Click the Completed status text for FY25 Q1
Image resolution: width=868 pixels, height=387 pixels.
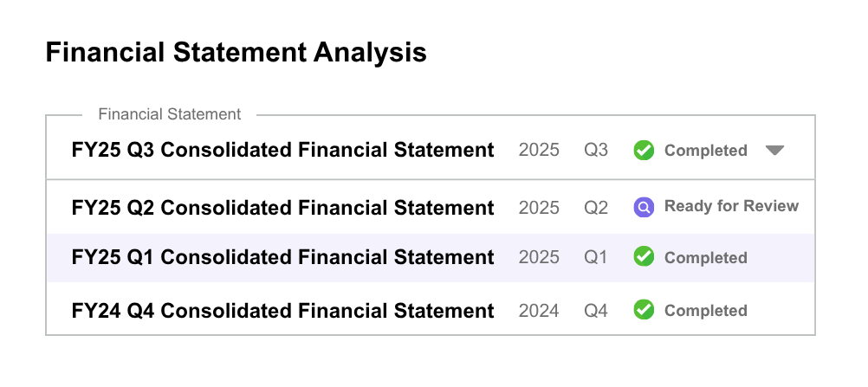click(x=705, y=258)
